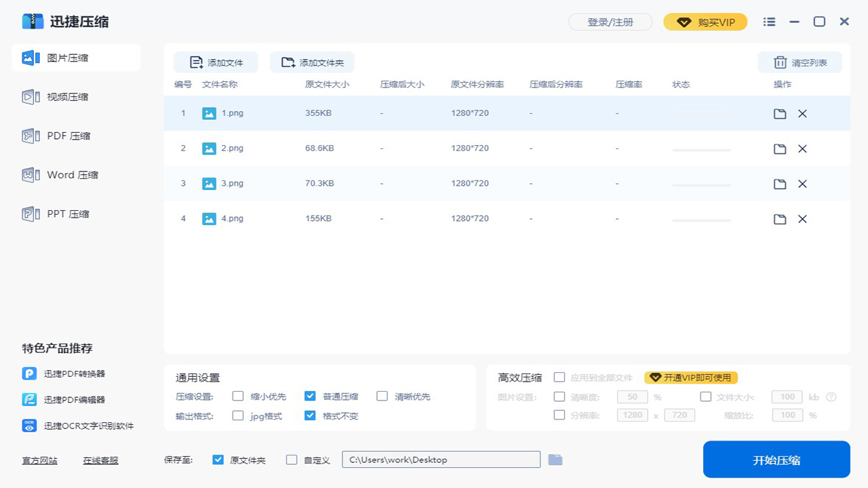
Task: Clear the file list with 清空列表
Action: click(800, 62)
